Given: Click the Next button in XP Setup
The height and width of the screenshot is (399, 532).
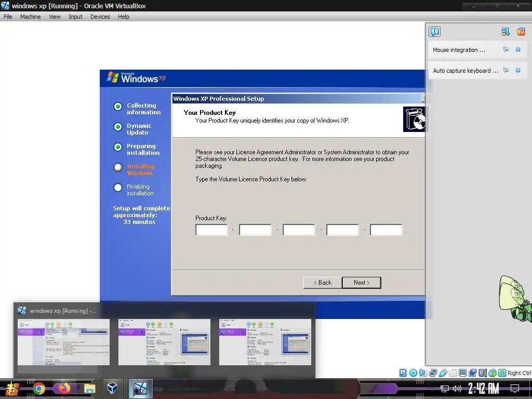Looking at the screenshot, I should click(362, 283).
